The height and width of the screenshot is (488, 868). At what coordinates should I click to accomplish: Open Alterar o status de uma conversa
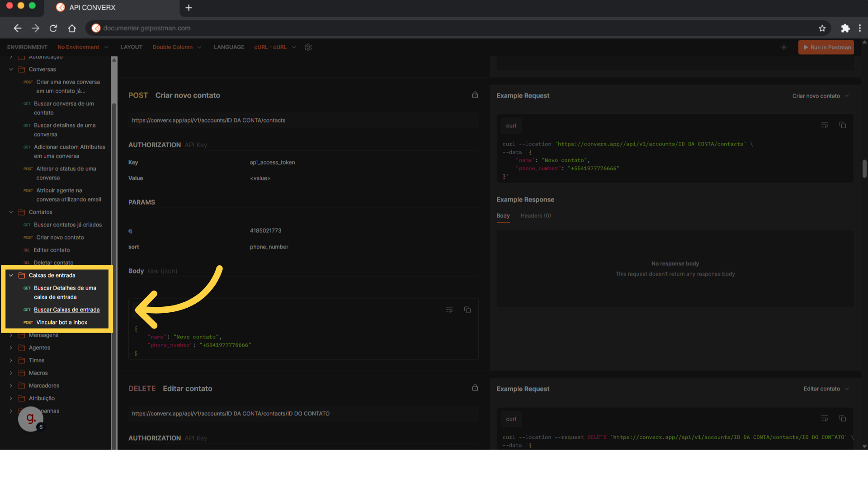(x=66, y=173)
